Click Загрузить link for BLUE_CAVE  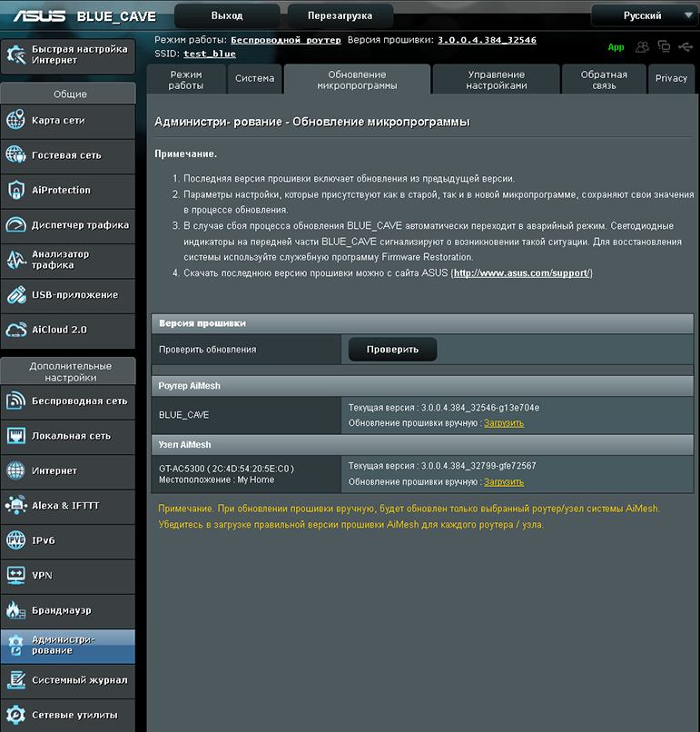(x=504, y=423)
